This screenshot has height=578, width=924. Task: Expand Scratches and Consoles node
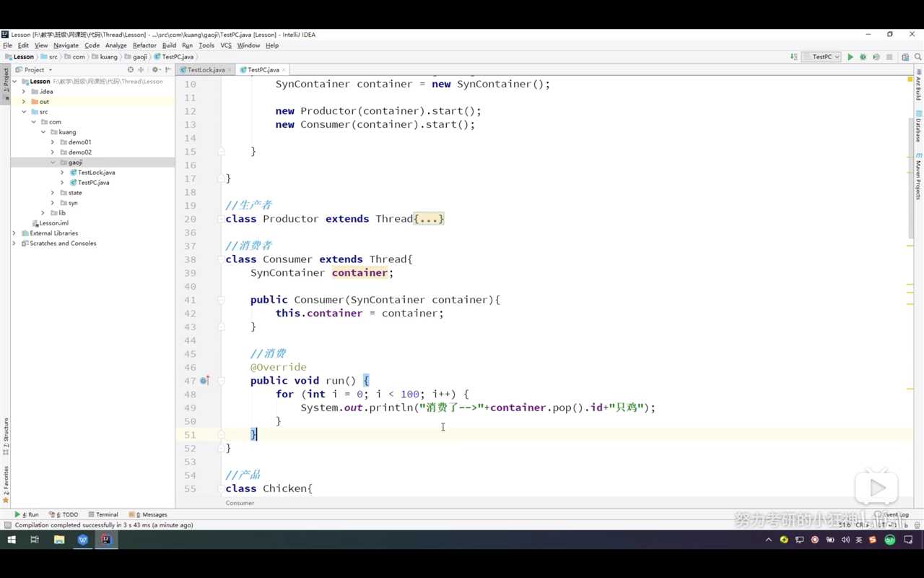coord(14,243)
